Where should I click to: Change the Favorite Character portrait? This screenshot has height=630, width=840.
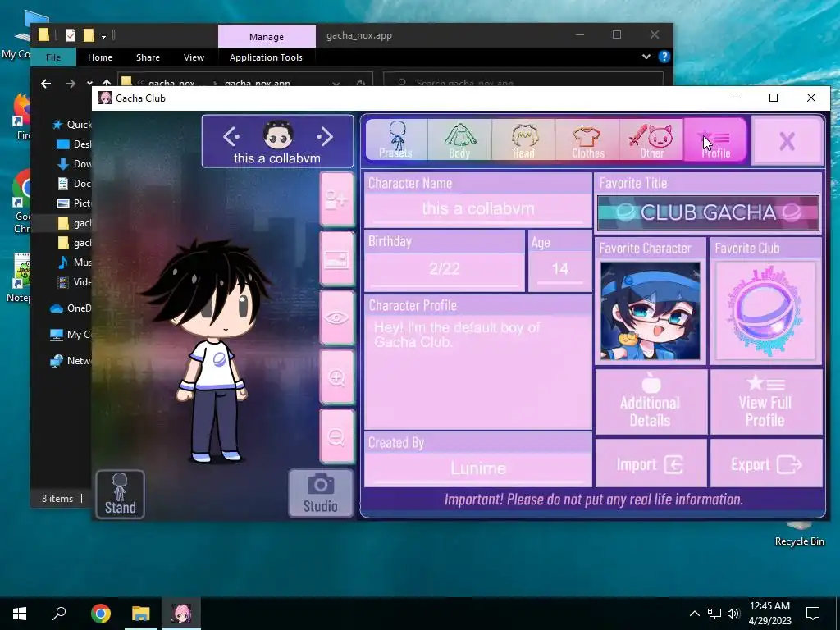click(650, 311)
